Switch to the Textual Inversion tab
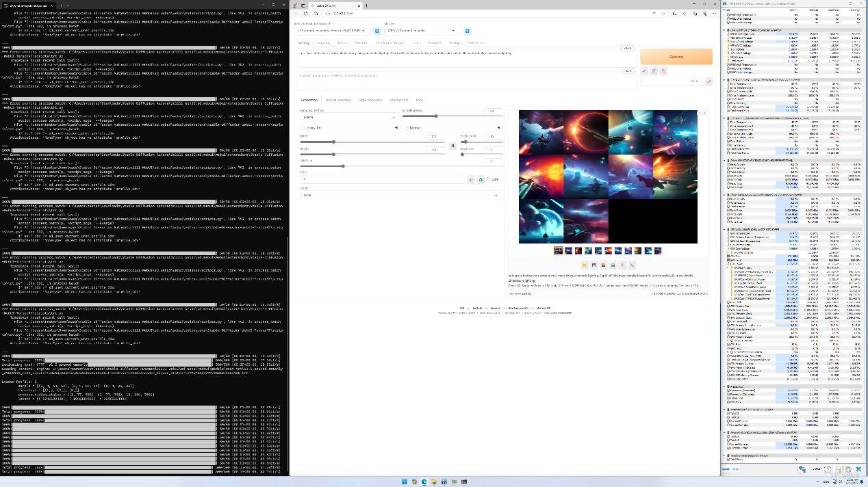The width and height of the screenshot is (868, 487). click(x=337, y=100)
